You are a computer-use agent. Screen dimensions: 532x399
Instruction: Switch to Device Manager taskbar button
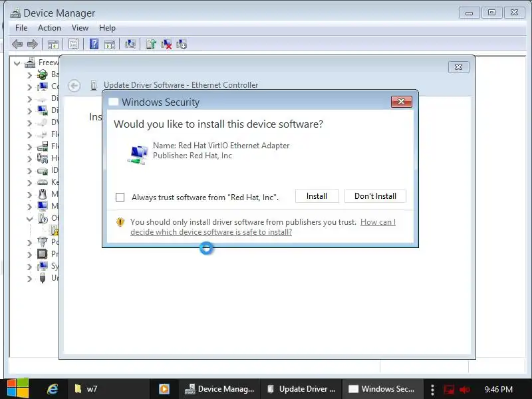[x=219, y=389]
